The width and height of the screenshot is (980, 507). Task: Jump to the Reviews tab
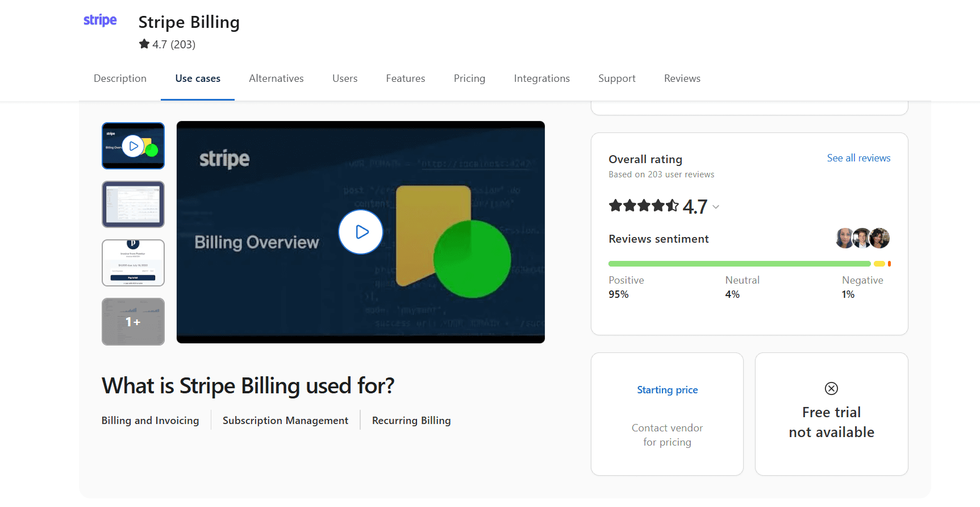click(x=682, y=78)
